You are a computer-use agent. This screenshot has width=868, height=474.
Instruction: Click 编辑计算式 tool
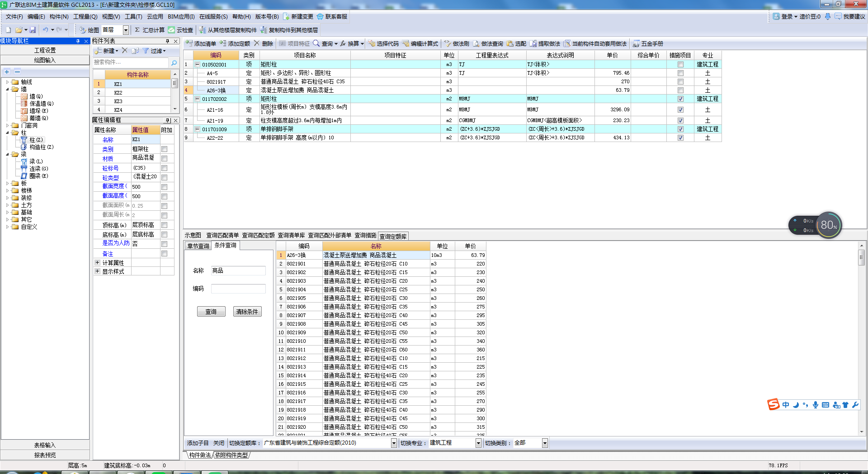pyautogui.click(x=420, y=43)
